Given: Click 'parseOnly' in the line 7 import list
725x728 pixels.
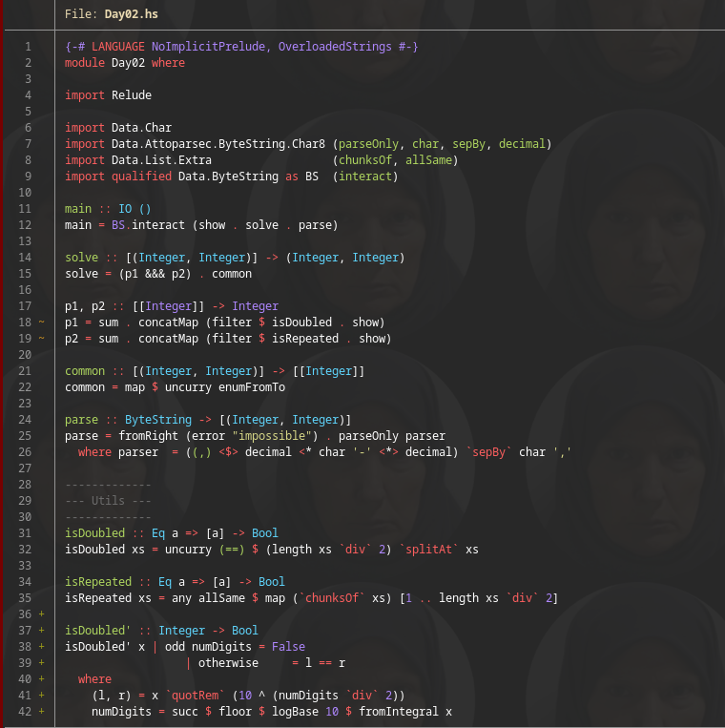Looking at the screenshot, I should [368, 144].
